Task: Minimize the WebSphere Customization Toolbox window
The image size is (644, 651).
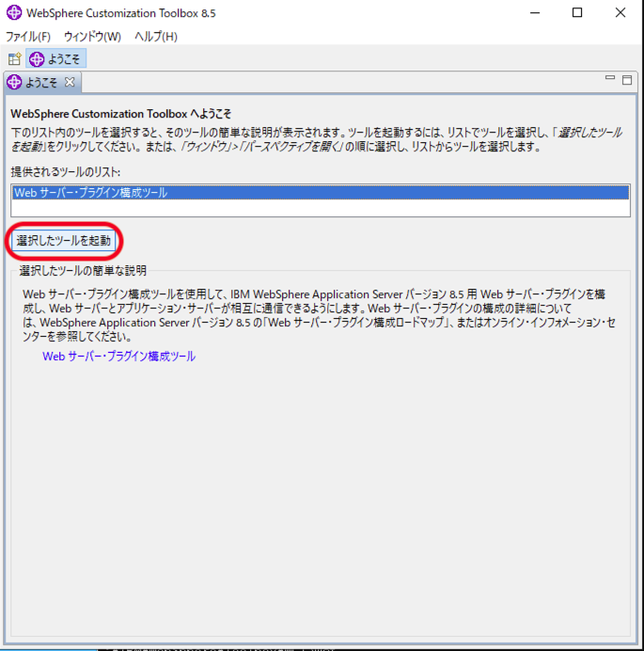Action: coord(535,13)
